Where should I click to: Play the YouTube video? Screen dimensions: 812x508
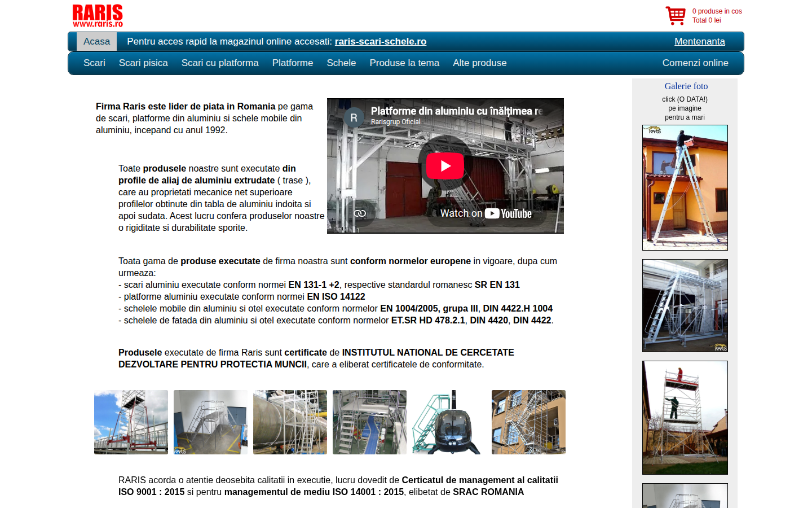pyautogui.click(x=445, y=166)
